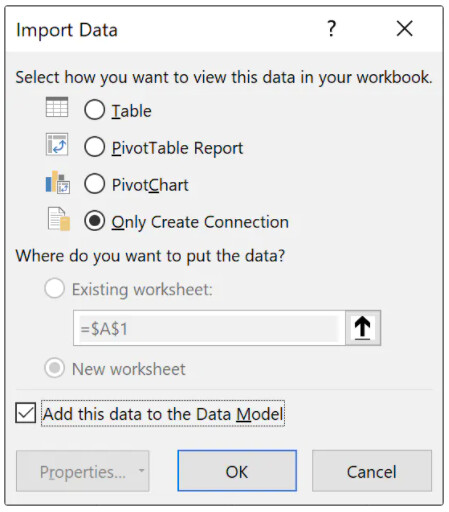This screenshot has width=449, height=512.
Task: Close the Import Data dialog
Action: 405,29
